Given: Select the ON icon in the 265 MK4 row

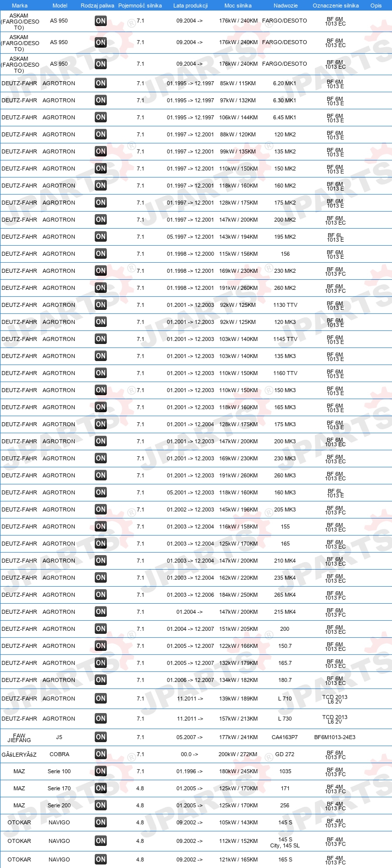Looking at the screenshot, I should tap(101, 595).
